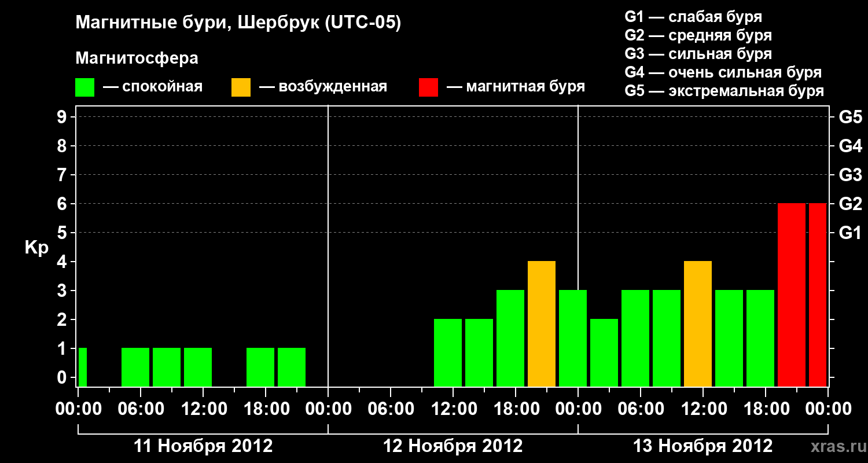Click the green Kp 2 bar on 13 November
This screenshot has height=463, width=868.
(604, 353)
